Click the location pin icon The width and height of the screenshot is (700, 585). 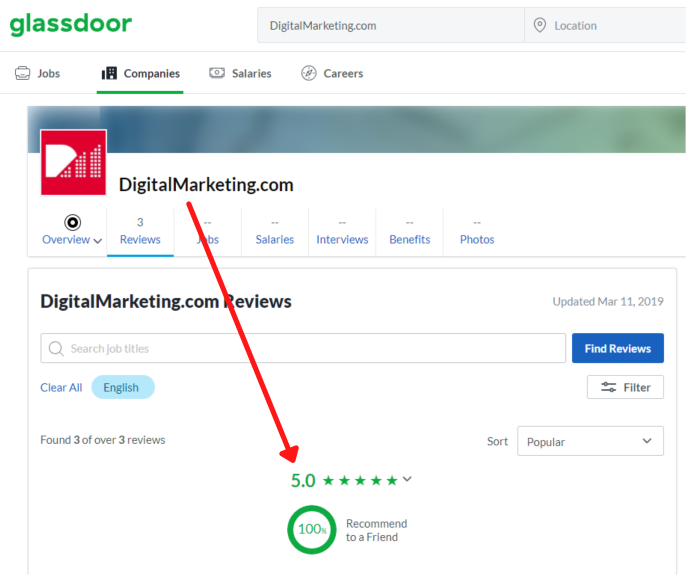(540, 25)
